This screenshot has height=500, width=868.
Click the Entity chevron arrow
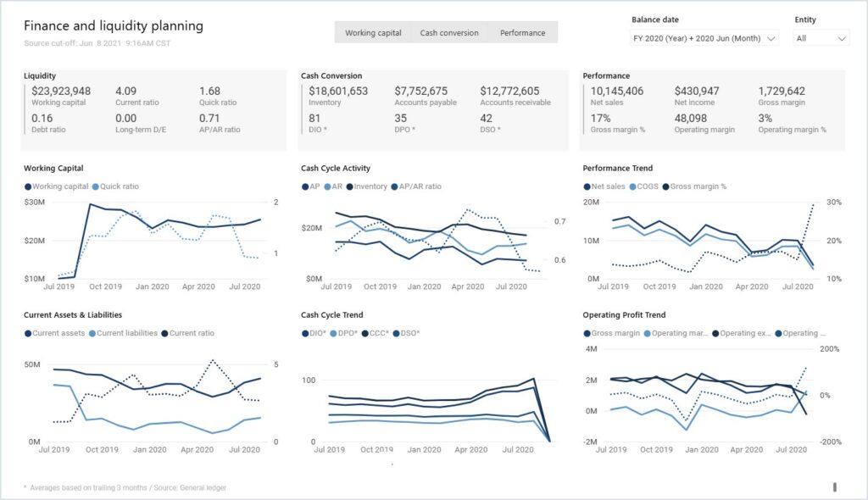[x=842, y=39]
